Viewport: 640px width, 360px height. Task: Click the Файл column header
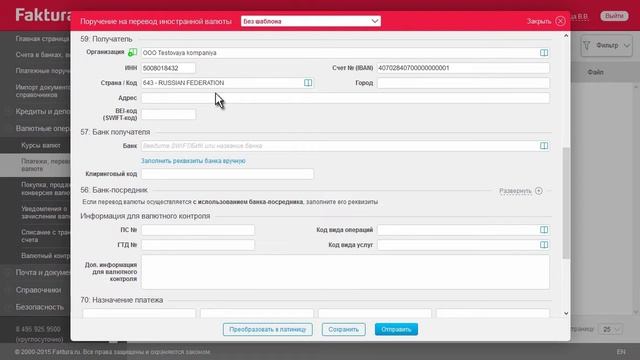point(596,72)
